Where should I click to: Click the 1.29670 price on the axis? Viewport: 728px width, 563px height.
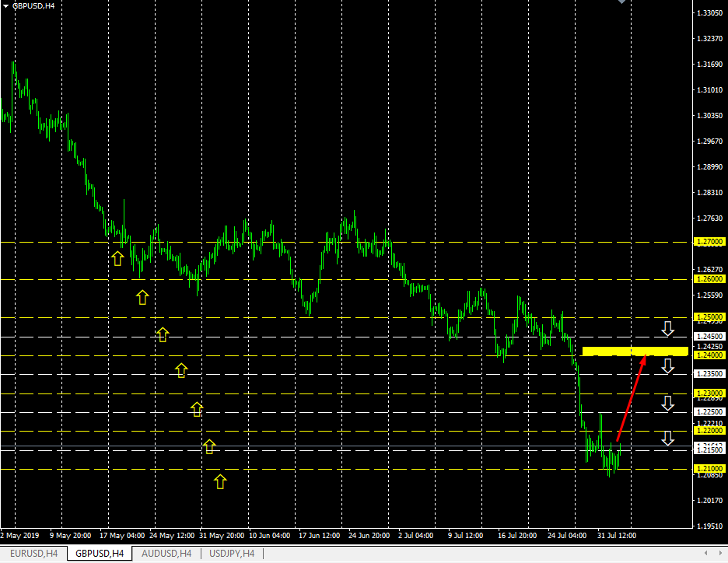click(710, 141)
